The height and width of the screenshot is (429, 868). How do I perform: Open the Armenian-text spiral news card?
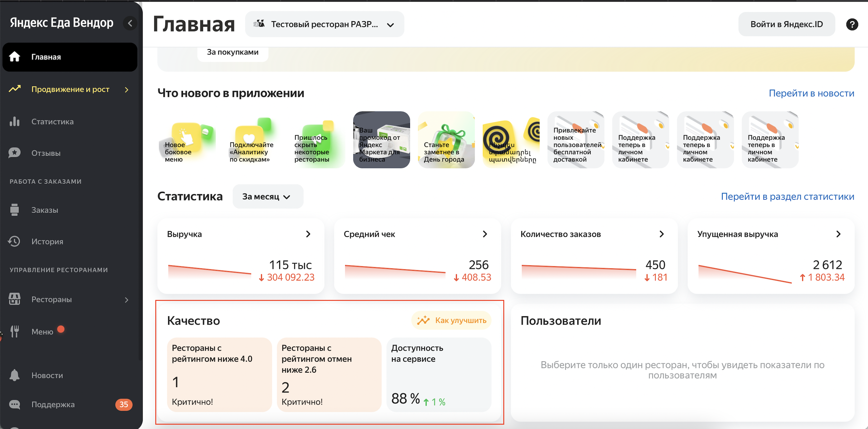511,140
